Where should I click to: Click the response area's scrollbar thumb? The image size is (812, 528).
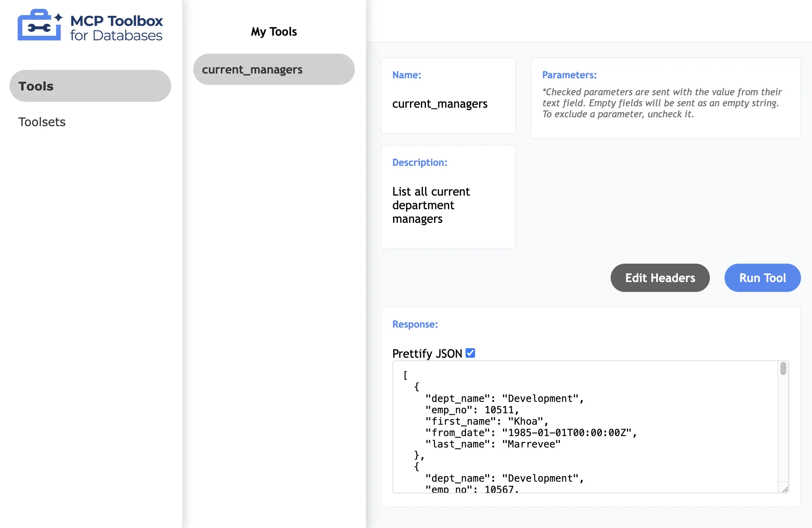[783, 368]
